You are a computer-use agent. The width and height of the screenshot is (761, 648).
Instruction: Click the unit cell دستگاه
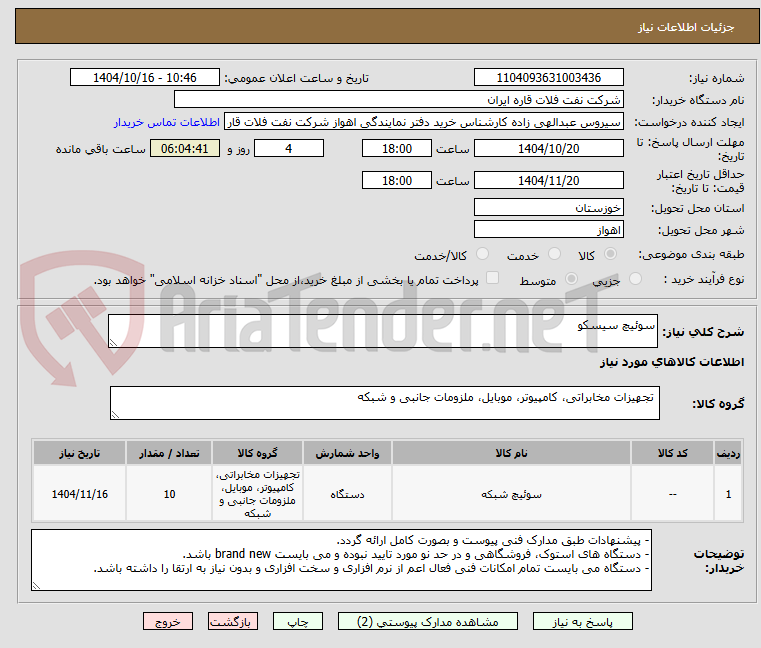point(347,494)
